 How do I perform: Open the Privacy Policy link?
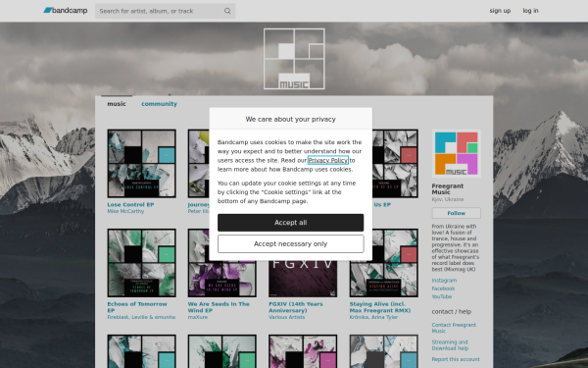point(327,160)
